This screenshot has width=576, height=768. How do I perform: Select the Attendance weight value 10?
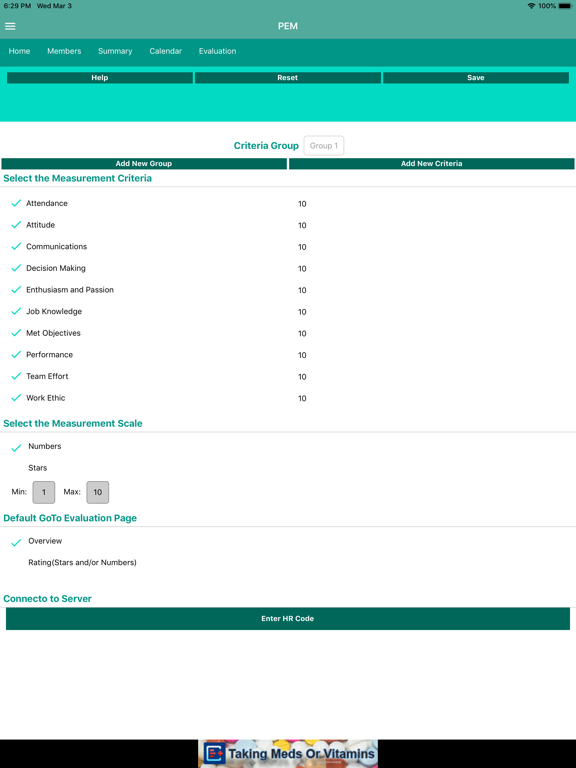[x=302, y=204]
